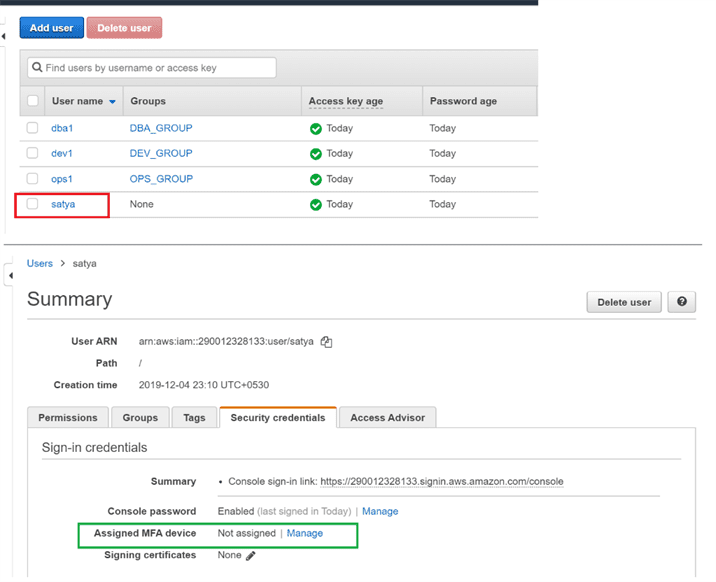
Task: Sort by User name column arrow
Action: pos(112,102)
